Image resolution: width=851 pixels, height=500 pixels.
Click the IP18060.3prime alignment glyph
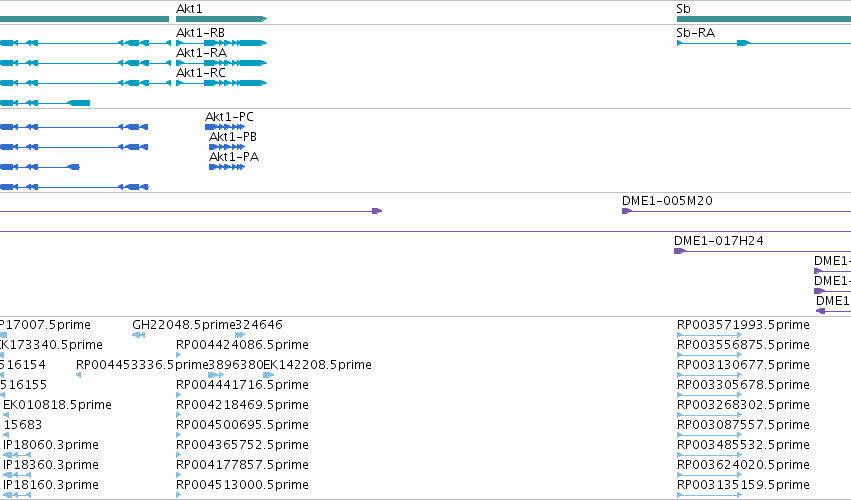click(x=17, y=455)
